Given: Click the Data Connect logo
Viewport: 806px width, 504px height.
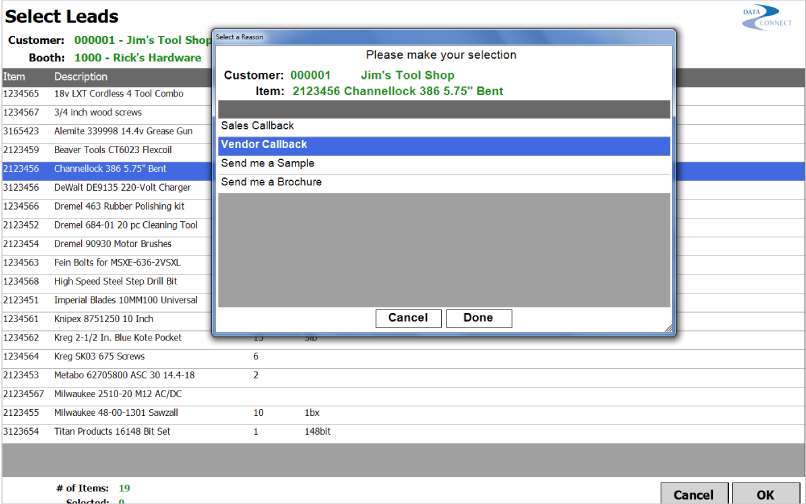Looking at the screenshot, I should coord(766,17).
